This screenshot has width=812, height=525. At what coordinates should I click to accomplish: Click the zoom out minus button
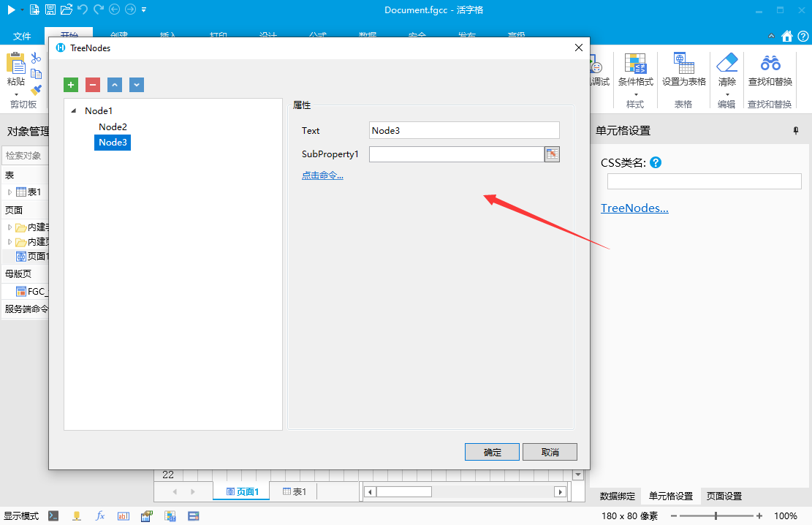coord(674,515)
